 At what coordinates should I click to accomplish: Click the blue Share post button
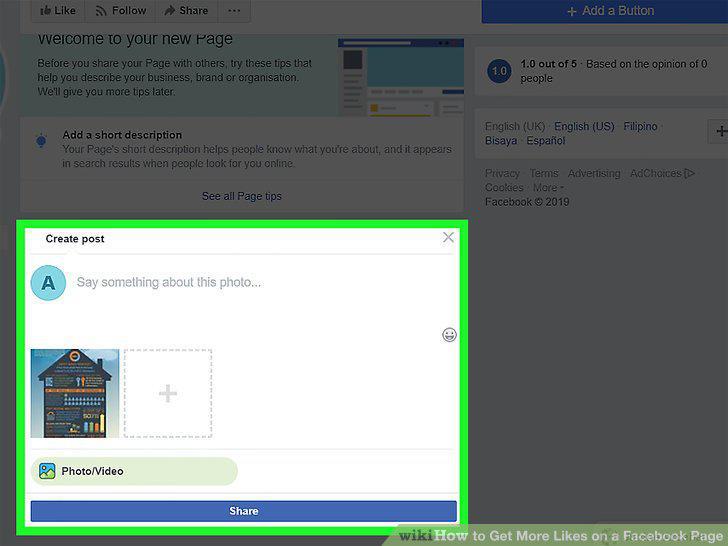click(244, 511)
